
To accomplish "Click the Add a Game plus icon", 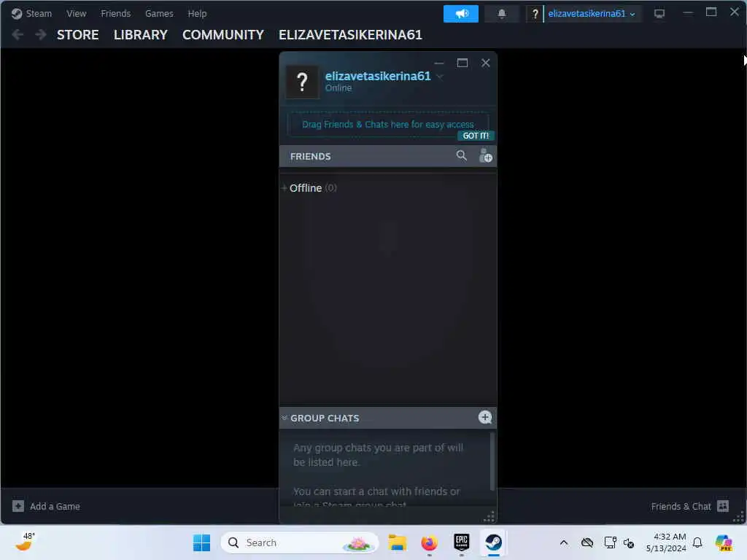I will pyautogui.click(x=18, y=506).
